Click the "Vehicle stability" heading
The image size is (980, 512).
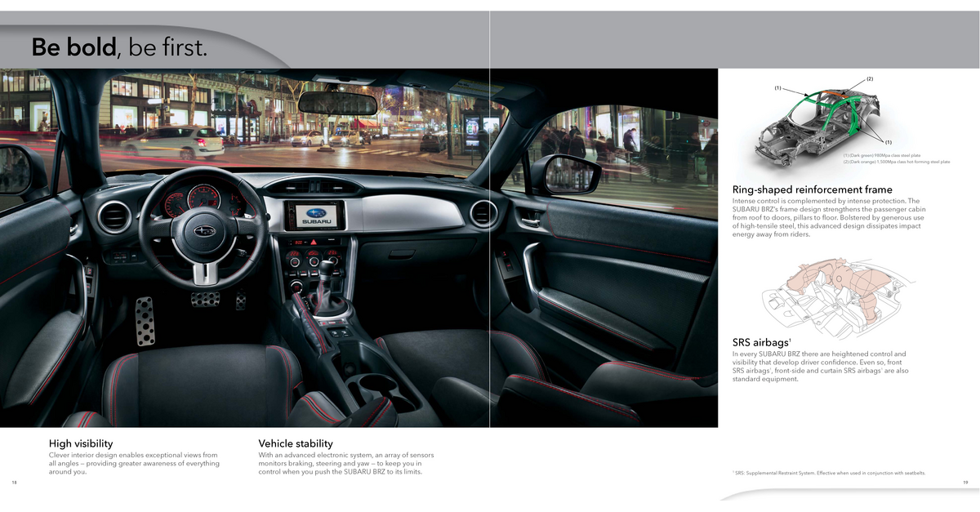tap(296, 443)
